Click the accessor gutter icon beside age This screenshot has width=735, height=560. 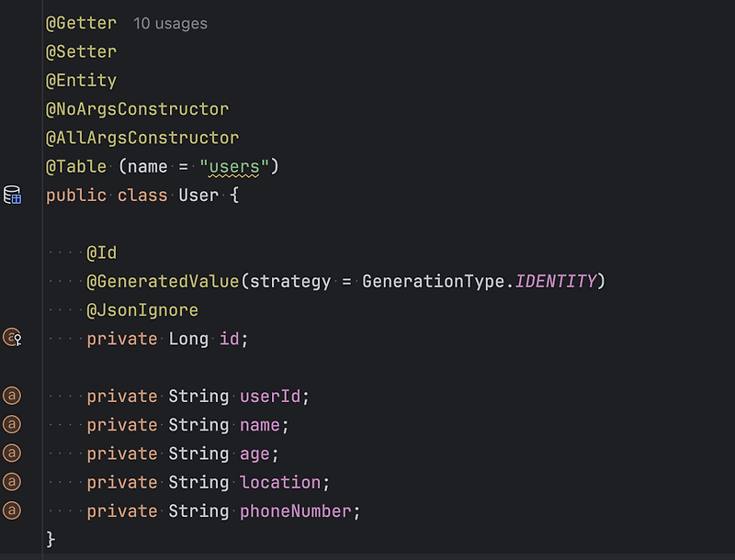point(13,453)
